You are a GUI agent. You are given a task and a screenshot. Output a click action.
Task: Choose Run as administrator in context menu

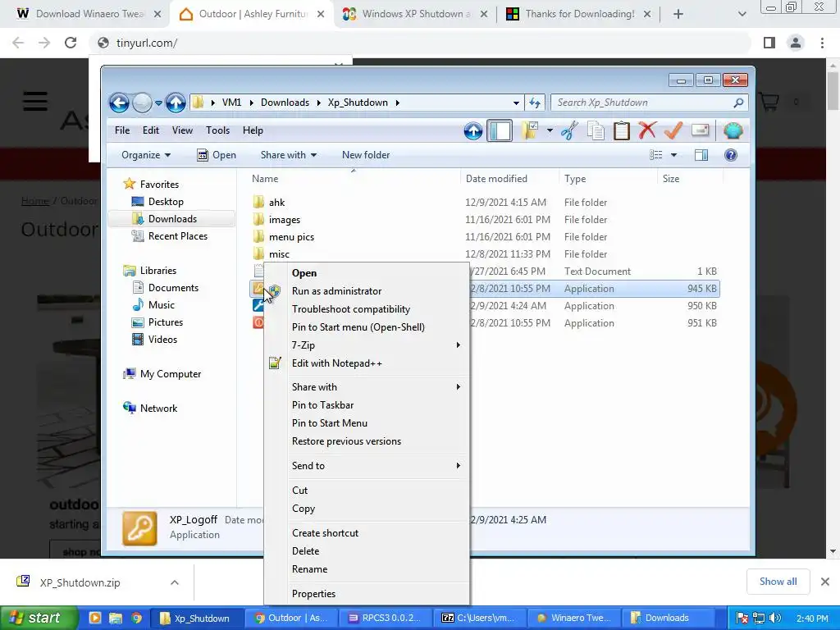(367, 291)
